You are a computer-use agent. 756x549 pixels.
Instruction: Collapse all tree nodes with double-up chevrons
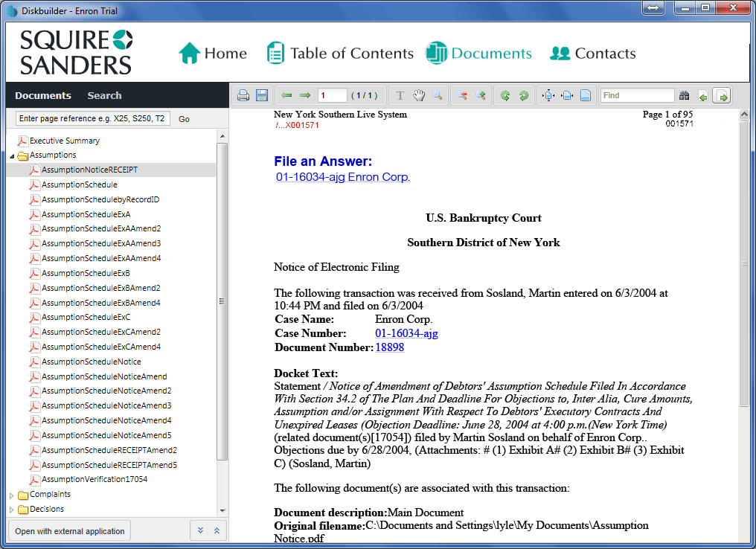(217, 530)
